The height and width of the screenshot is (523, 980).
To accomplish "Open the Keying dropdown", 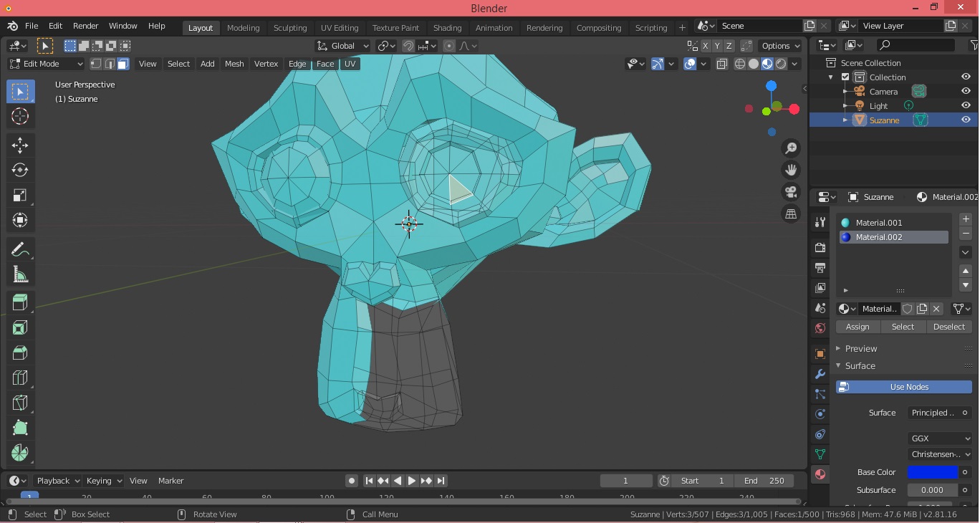I will tap(103, 481).
